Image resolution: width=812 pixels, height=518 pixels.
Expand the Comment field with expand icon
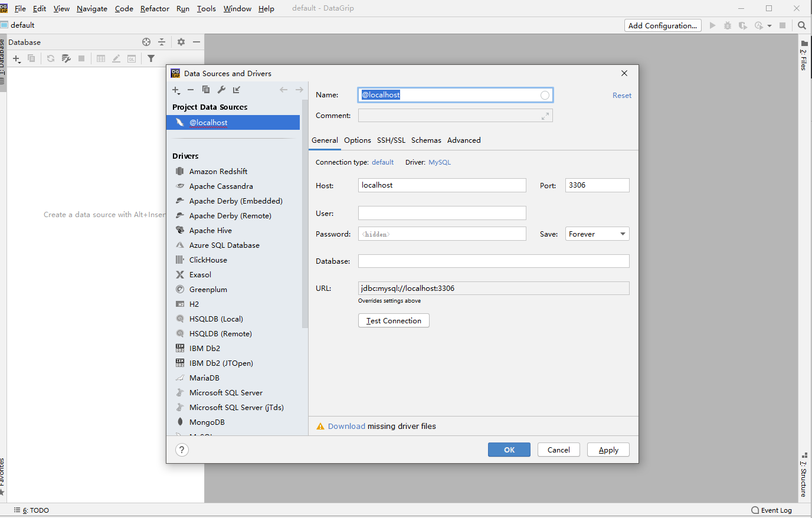tap(545, 116)
